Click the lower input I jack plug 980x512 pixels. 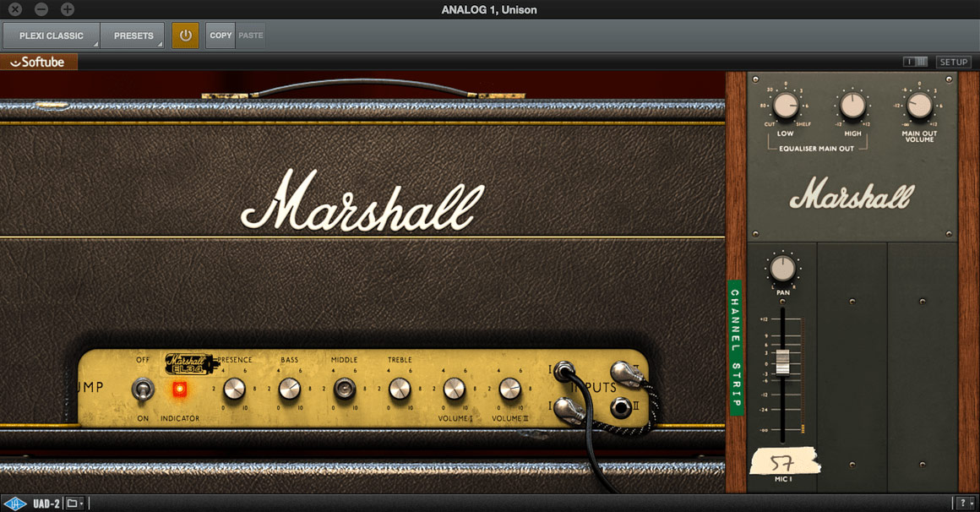click(570, 410)
